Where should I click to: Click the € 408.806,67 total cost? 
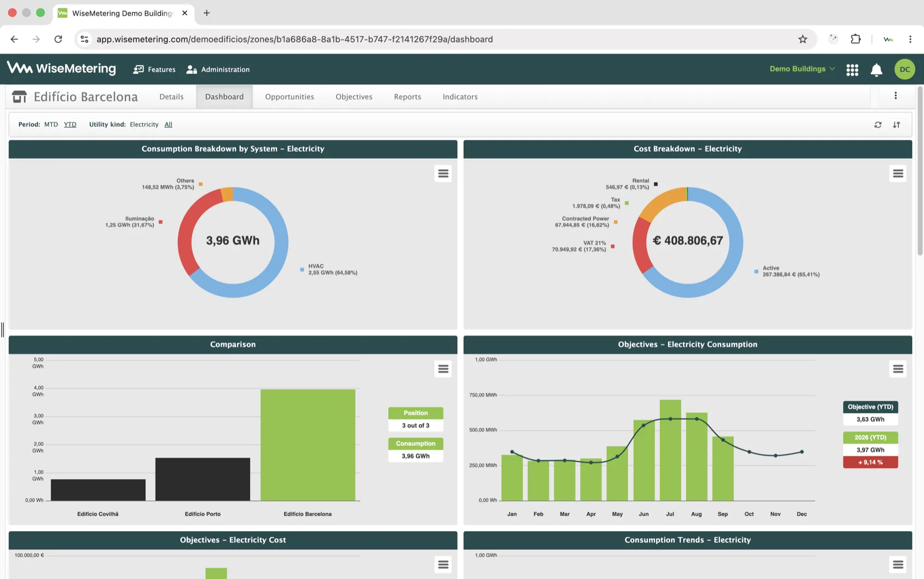pos(688,240)
